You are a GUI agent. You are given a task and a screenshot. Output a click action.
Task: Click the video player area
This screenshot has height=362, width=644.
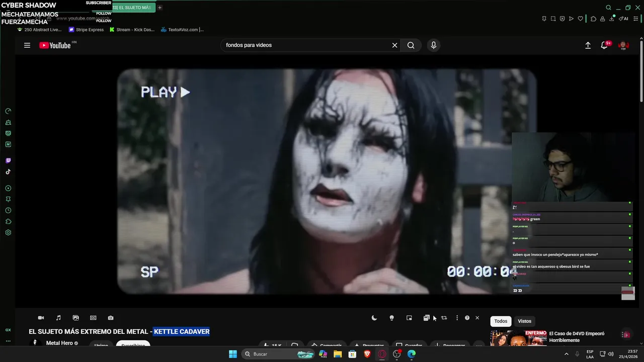point(327,181)
